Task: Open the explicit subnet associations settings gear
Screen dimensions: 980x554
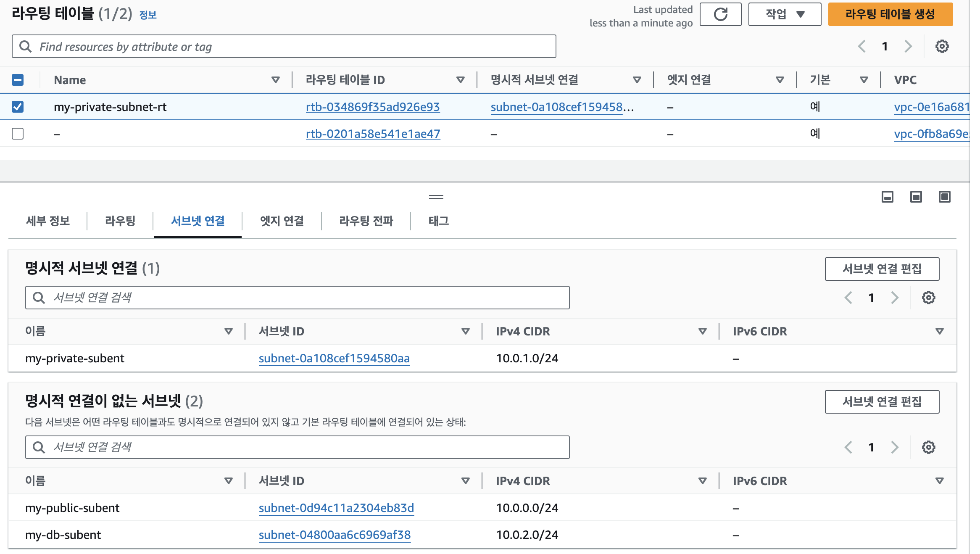Action: point(928,298)
